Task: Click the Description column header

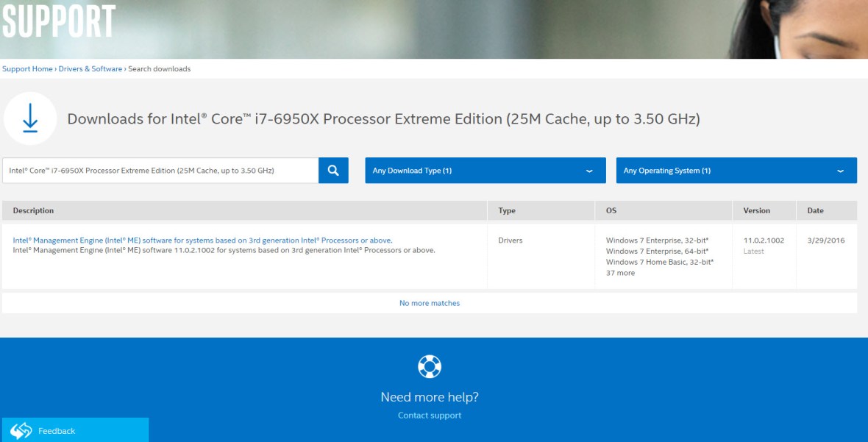Action: [32, 210]
